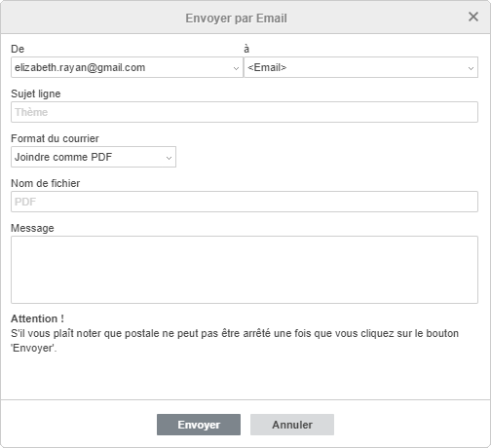This screenshot has height=448, width=491.
Task: Close the Envoyer par Email dialog
Action: click(473, 17)
